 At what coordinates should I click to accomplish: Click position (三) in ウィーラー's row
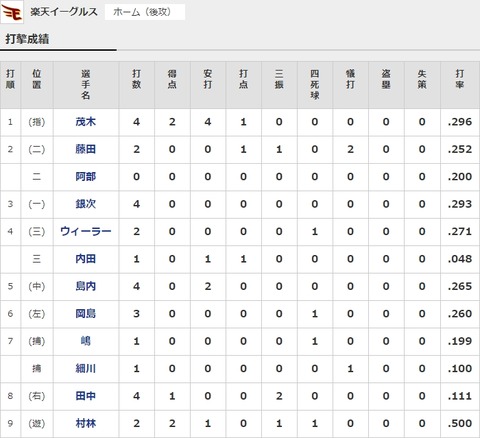coord(37,231)
